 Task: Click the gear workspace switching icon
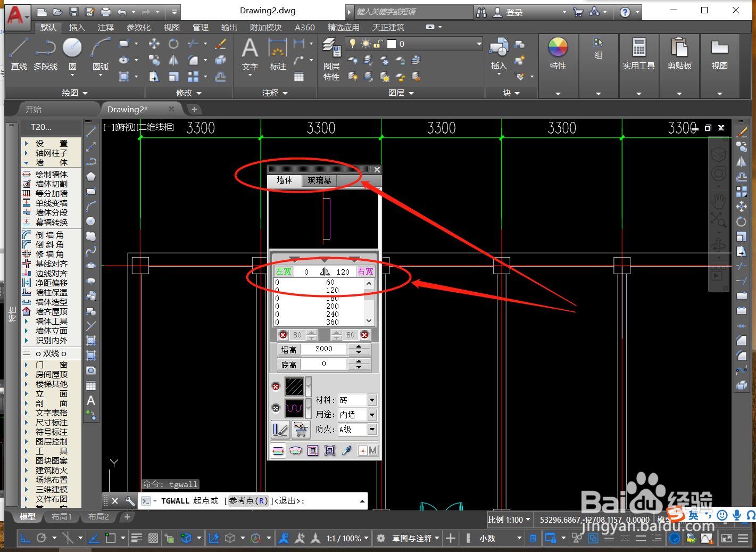381,538
